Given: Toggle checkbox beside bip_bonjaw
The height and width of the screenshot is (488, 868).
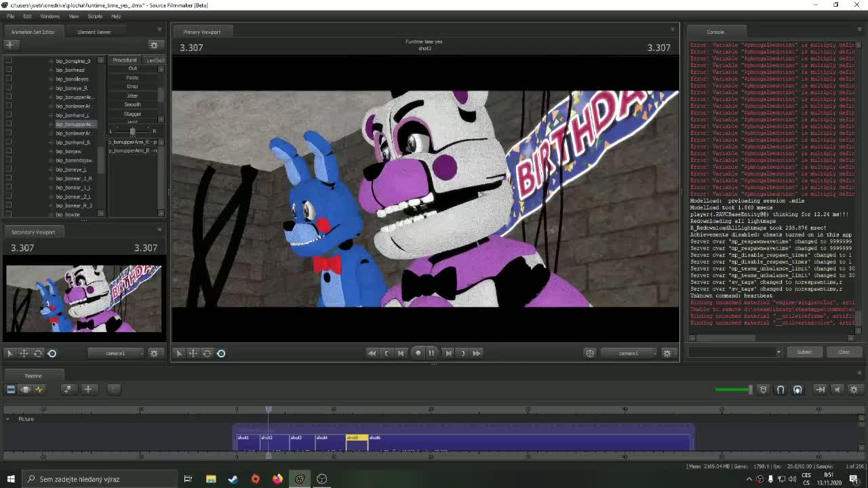Looking at the screenshot, I should click(x=8, y=151).
